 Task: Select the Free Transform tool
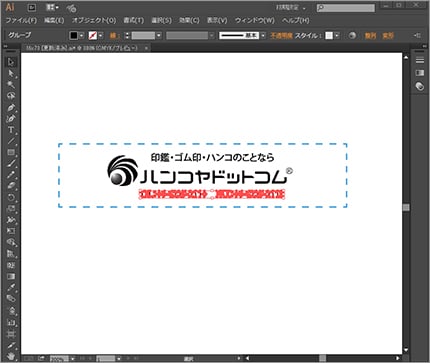point(11,231)
